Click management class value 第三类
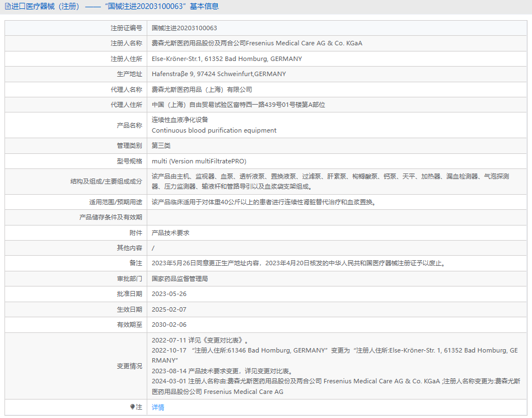The image size is (532, 418). click(161, 146)
